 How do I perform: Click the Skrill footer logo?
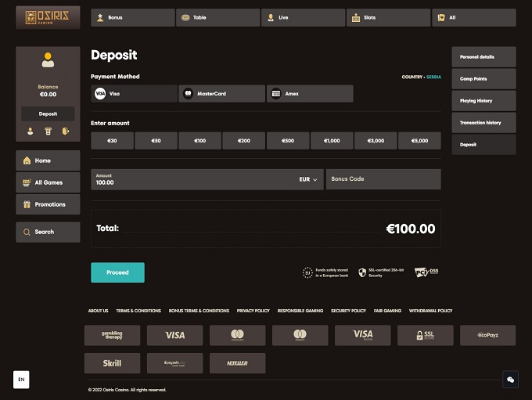(x=113, y=363)
